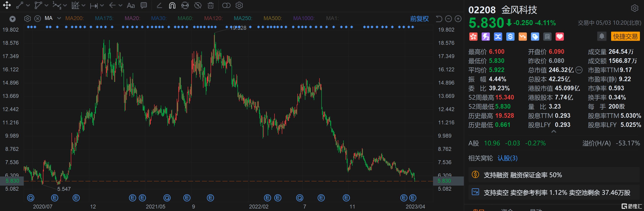This screenshot has width=644, height=211.
Task: Zoom in chart with plus button
Action: pyautogui.click(x=458, y=19)
